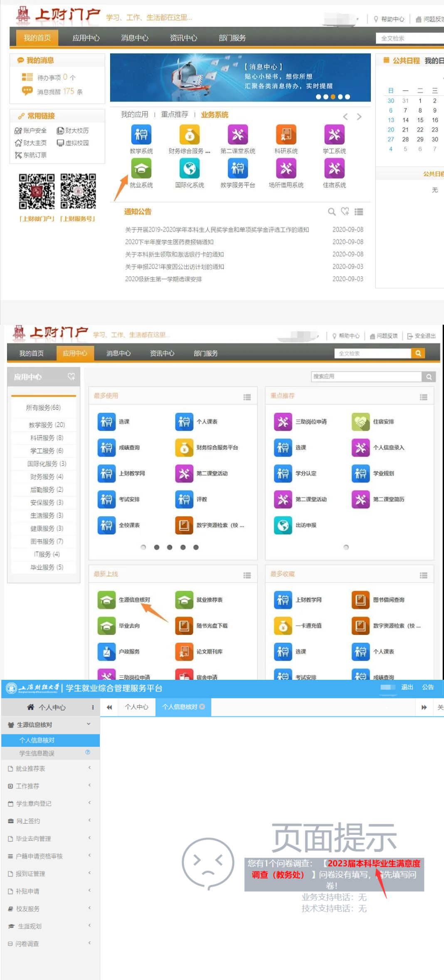Open the 账户安全 quick link
Viewport: 444px width, 980px height.
tap(31, 131)
